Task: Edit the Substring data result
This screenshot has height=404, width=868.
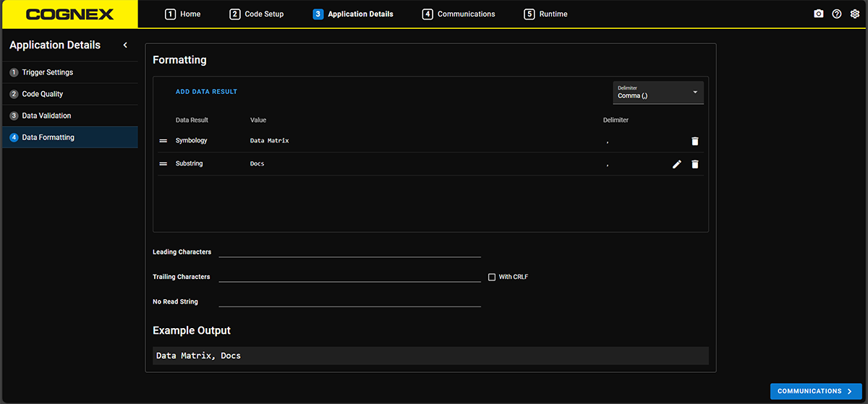Action: click(676, 164)
